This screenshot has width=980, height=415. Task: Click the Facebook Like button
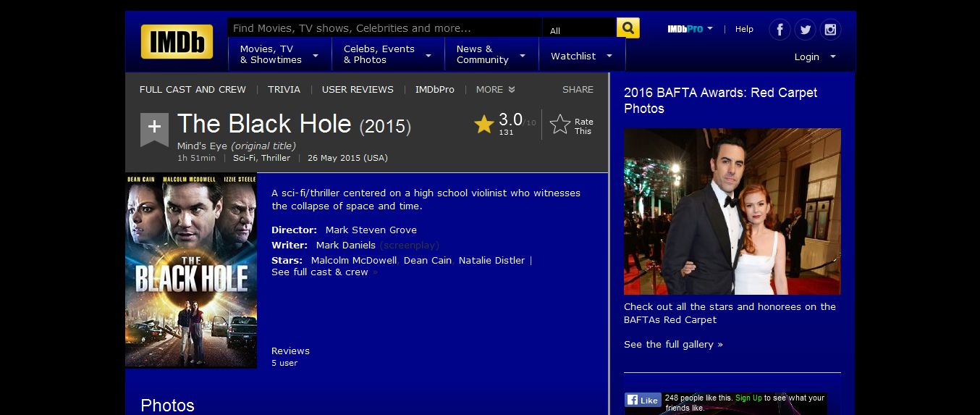click(x=643, y=400)
